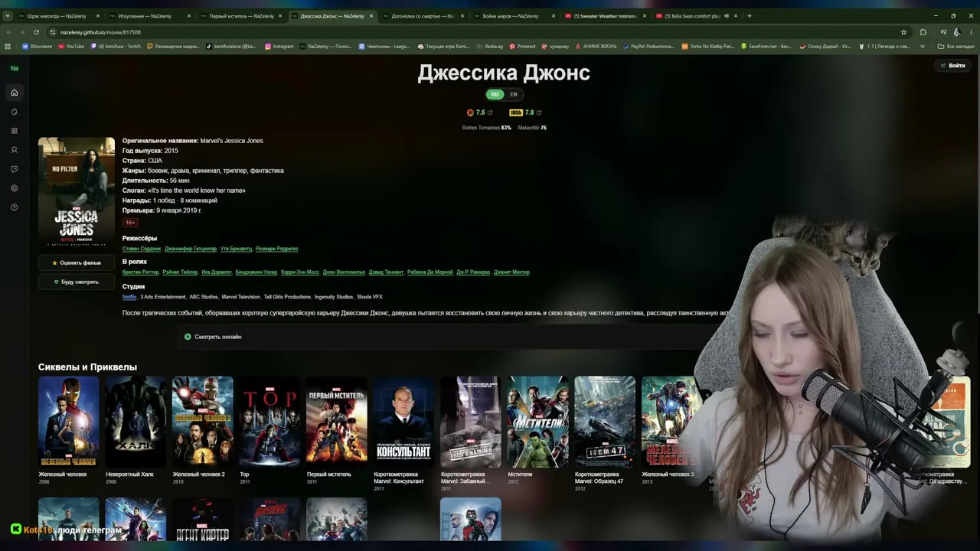The width and height of the screenshot is (980, 551).
Task: Open the ВКонтакте bookmark
Action: click(x=38, y=46)
